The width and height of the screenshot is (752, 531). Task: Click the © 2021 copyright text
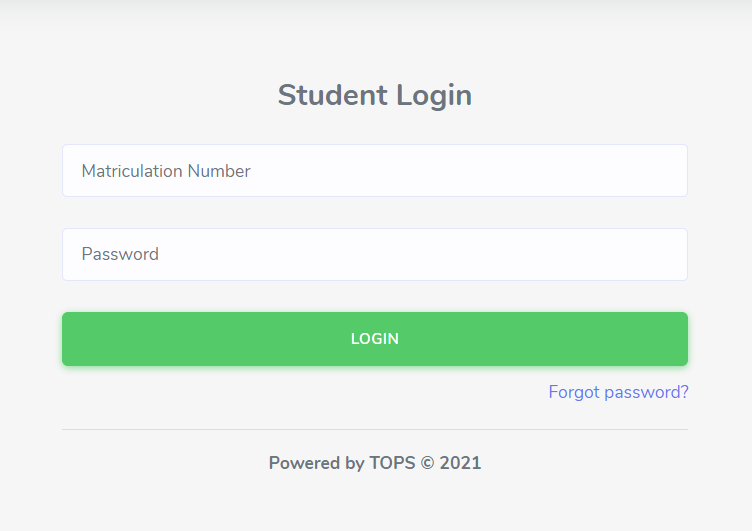(x=451, y=463)
